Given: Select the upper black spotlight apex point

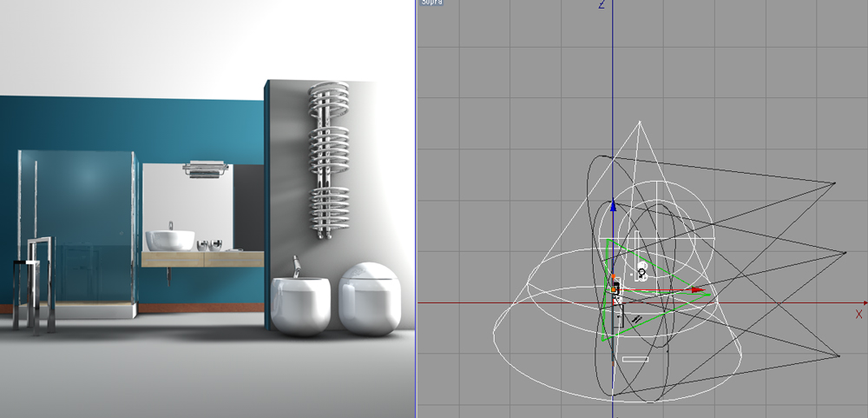Looking at the screenshot, I should (x=834, y=183).
